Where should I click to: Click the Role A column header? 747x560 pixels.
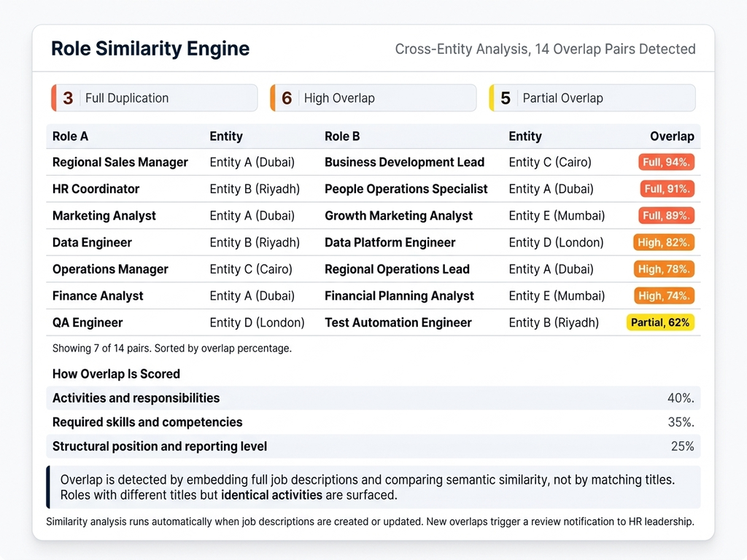[70, 136]
